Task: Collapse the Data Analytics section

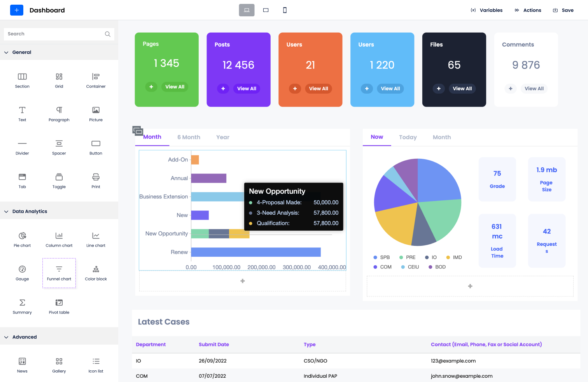Action: (x=6, y=212)
